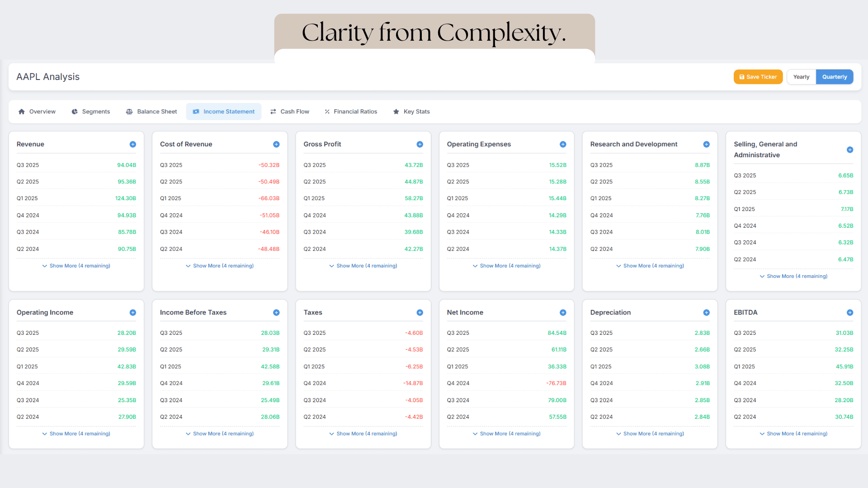Navigate to the Segments section
The width and height of the screenshot is (868, 488).
90,111
